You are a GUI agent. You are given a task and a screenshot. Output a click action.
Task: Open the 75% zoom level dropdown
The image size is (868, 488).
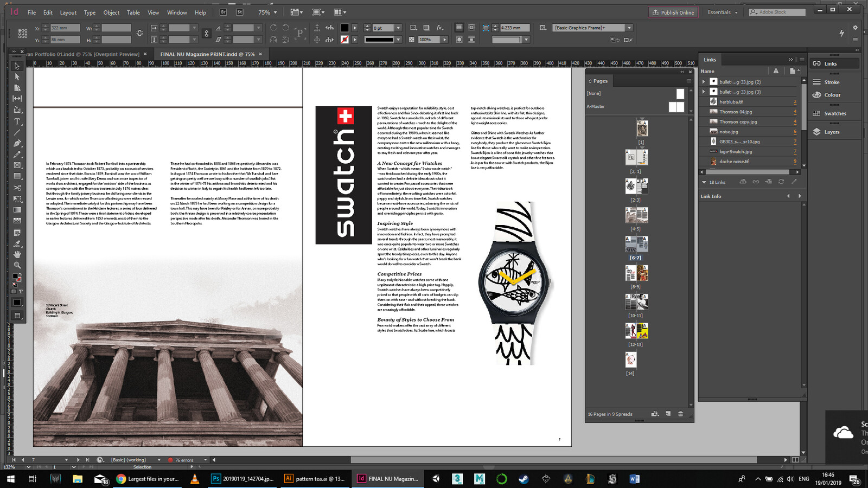[275, 12]
